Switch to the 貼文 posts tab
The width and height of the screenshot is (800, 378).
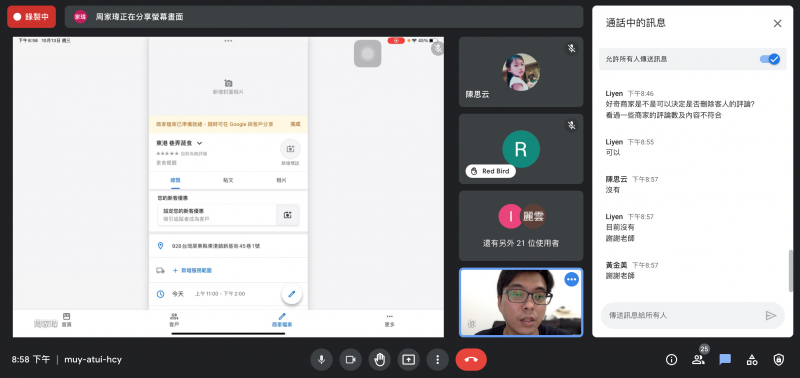pos(228,180)
